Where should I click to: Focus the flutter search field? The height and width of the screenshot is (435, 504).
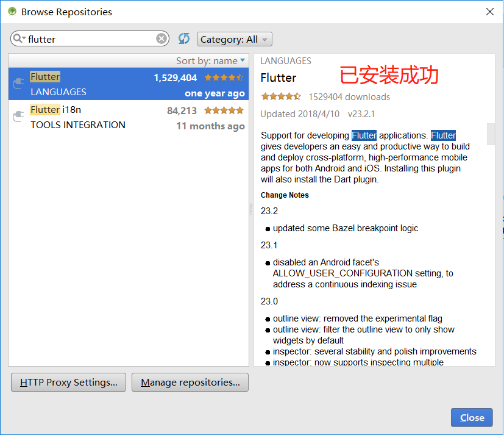tap(90, 39)
